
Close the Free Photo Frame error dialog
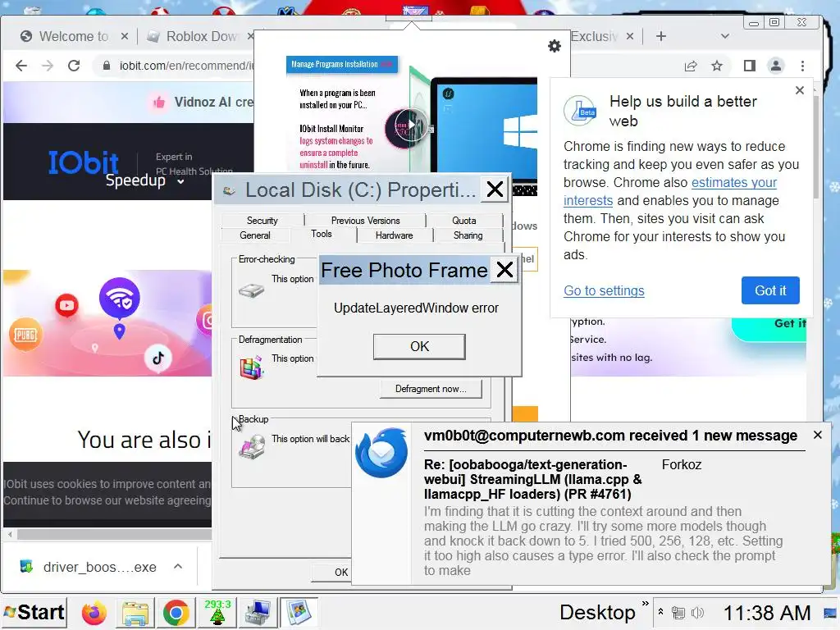click(504, 269)
